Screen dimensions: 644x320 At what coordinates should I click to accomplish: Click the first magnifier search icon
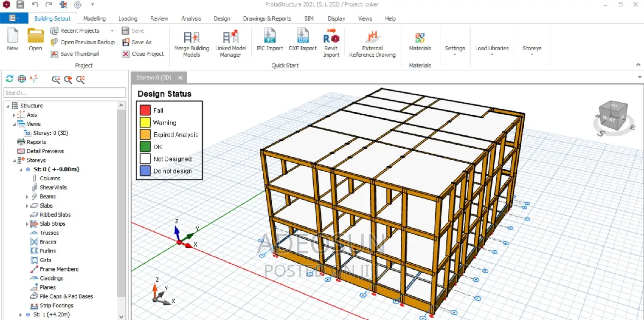pos(56,79)
